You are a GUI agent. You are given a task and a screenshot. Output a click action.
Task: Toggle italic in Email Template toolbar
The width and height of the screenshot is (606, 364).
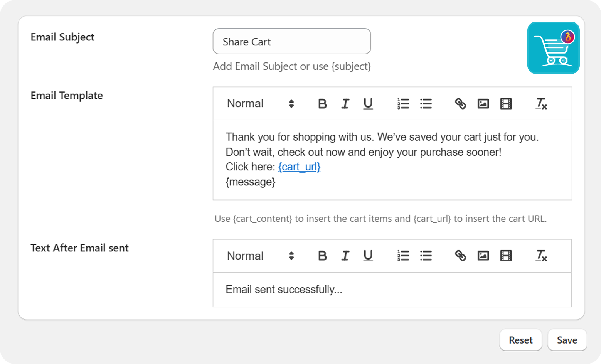pyautogui.click(x=345, y=104)
